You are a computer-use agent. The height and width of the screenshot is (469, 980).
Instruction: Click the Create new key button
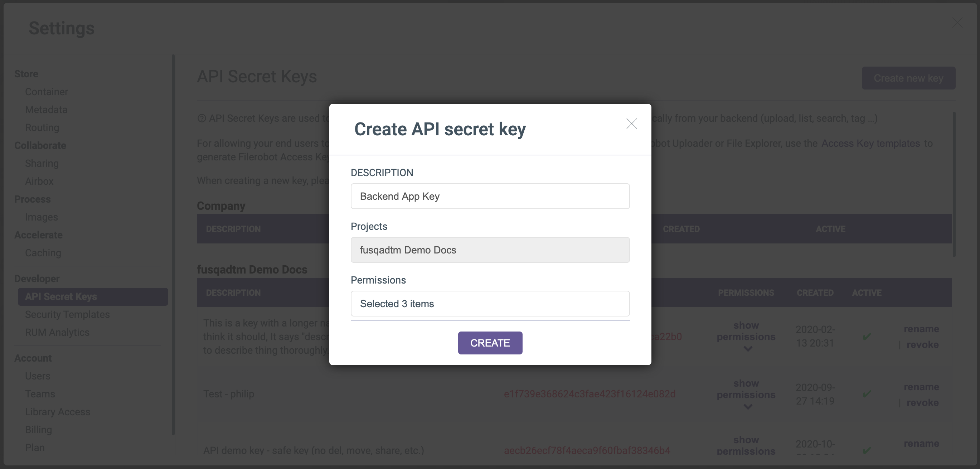[x=908, y=78]
